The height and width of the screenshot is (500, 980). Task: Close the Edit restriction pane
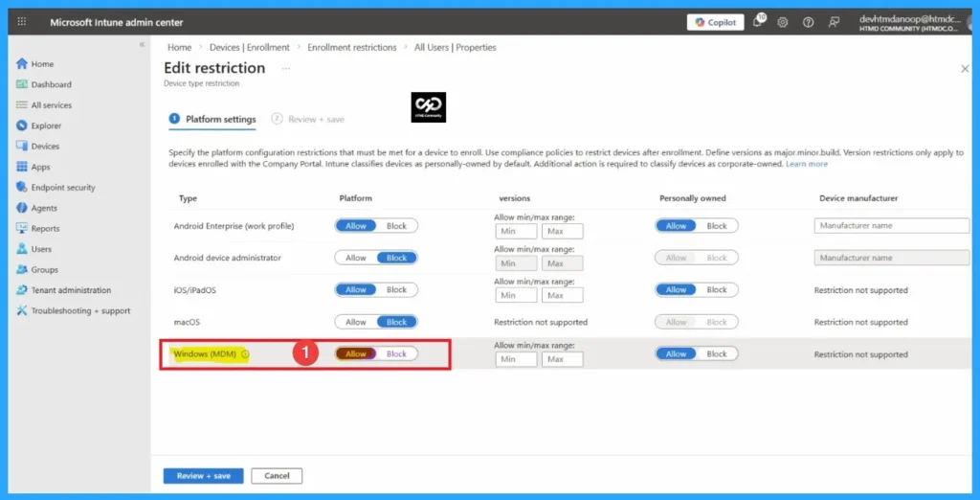(x=965, y=69)
